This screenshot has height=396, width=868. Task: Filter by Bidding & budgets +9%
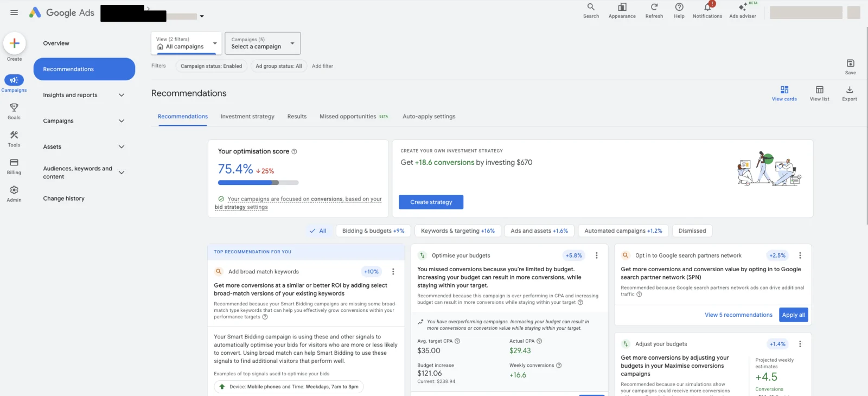click(373, 231)
